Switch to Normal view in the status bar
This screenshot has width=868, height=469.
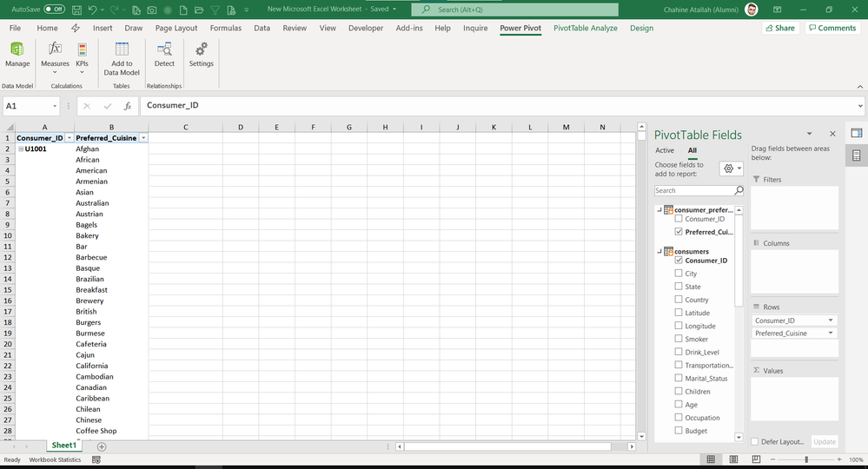coord(711,459)
